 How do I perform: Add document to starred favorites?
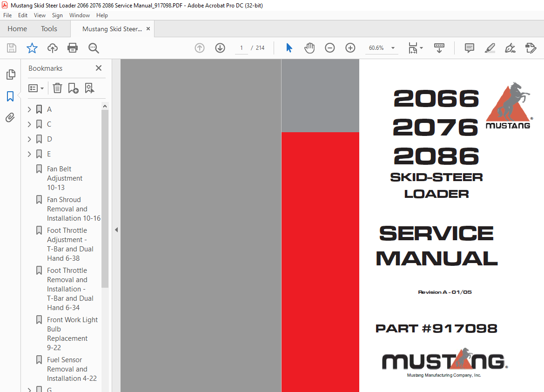(x=32, y=48)
